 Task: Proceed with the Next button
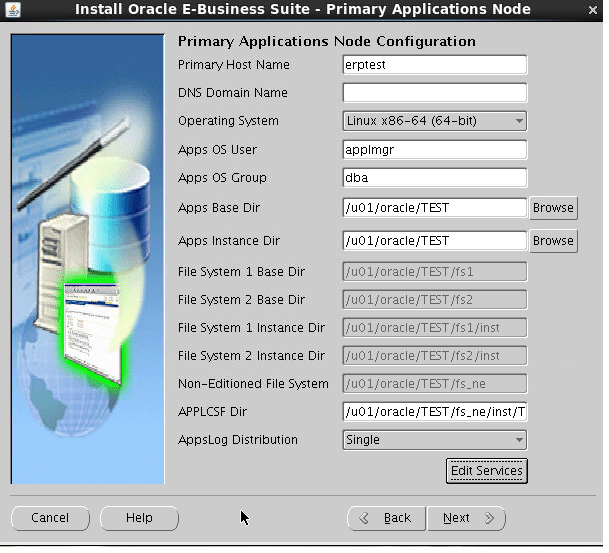pyautogui.click(x=466, y=518)
